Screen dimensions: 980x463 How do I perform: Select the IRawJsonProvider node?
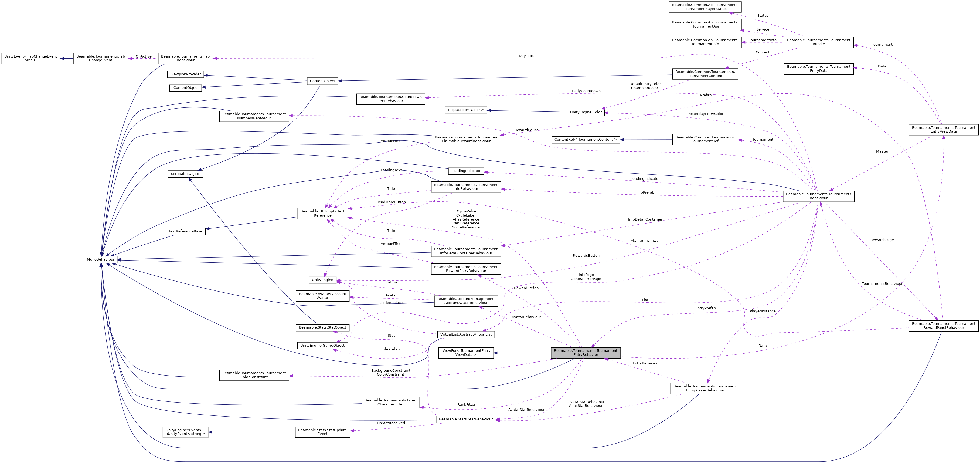(x=186, y=74)
